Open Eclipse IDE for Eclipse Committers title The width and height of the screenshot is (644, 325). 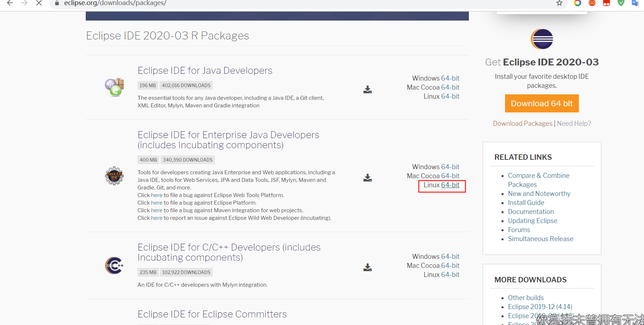(x=212, y=314)
